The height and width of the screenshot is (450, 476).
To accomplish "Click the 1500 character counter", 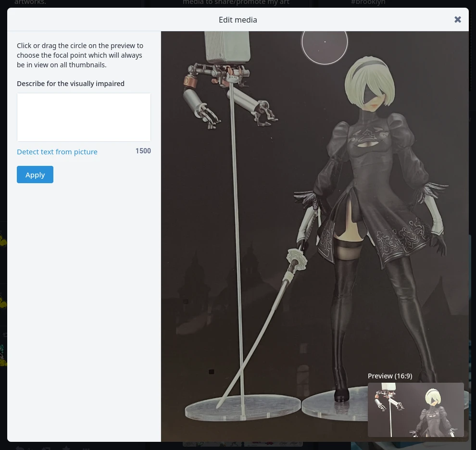I will [x=143, y=151].
